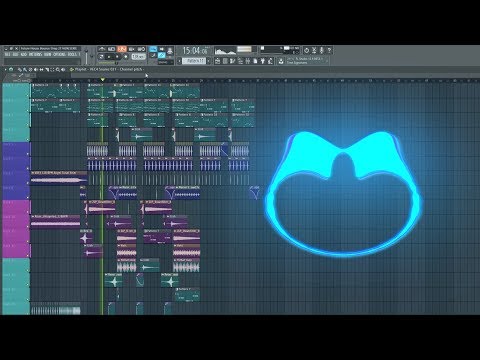Select the Draw pencil tool in Playlist
This screenshot has height=360, width=480.
tap(19, 69)
